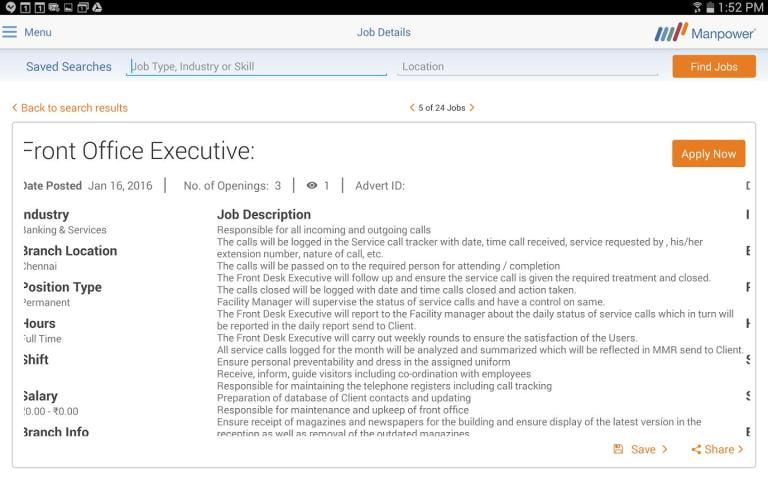The image size is (768, 480).
Task: Expand the Share chevron
Action: click(x=741, y=450)
